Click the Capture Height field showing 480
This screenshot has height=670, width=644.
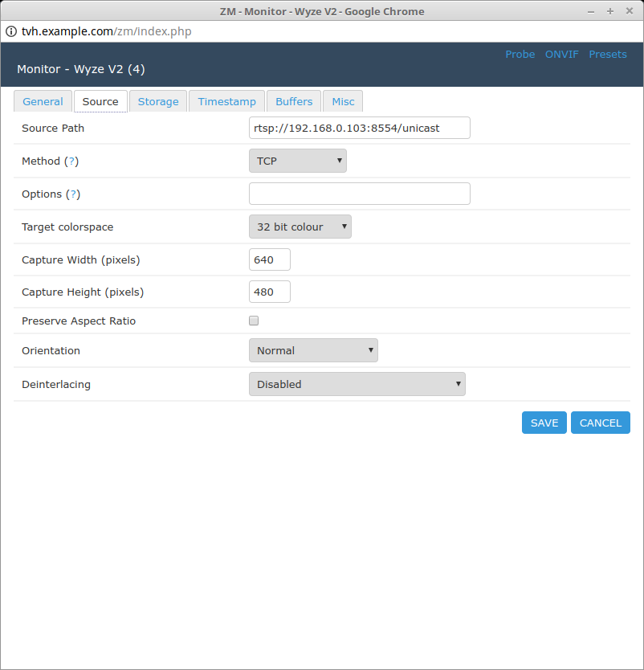(x=270, y=292)
